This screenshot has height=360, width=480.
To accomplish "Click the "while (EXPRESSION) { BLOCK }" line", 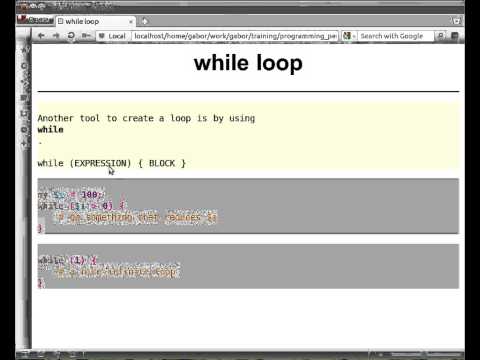I will click(x=112, y=163).
